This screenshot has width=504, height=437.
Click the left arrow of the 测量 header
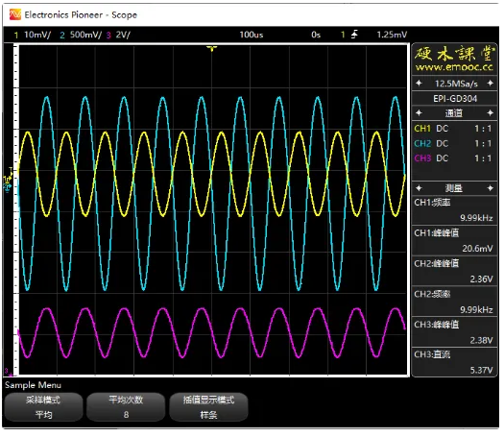[x=419, y=188]
